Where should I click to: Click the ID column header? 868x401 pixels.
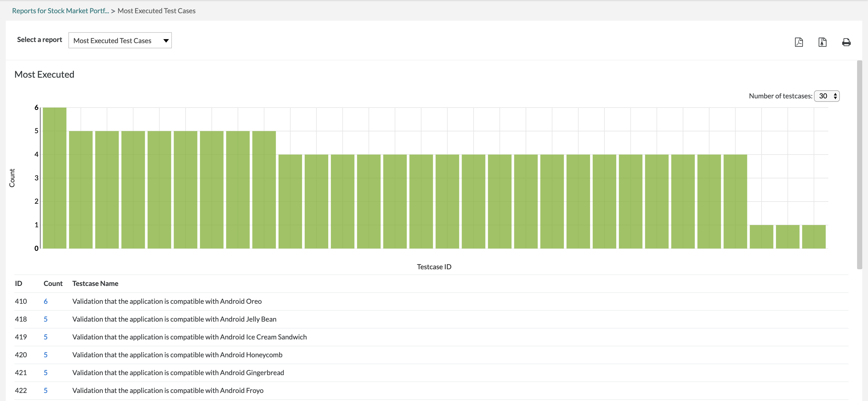click(x=18, y=284)
